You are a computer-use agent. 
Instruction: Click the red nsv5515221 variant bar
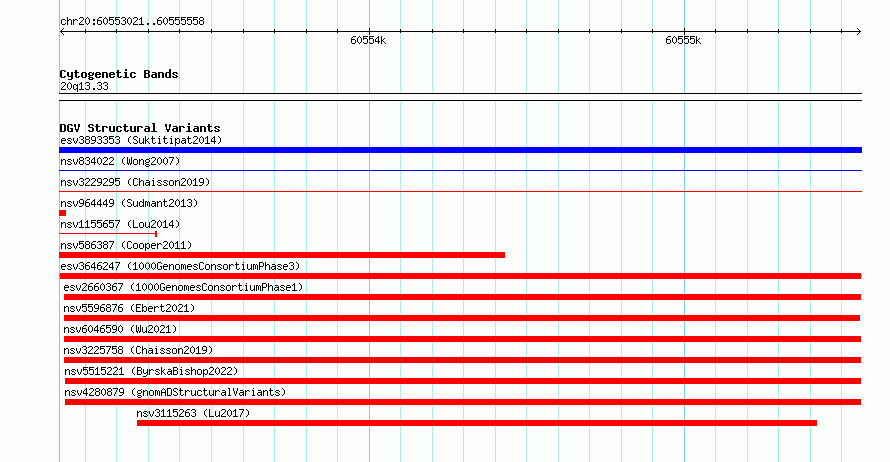(x=463, y=381)
